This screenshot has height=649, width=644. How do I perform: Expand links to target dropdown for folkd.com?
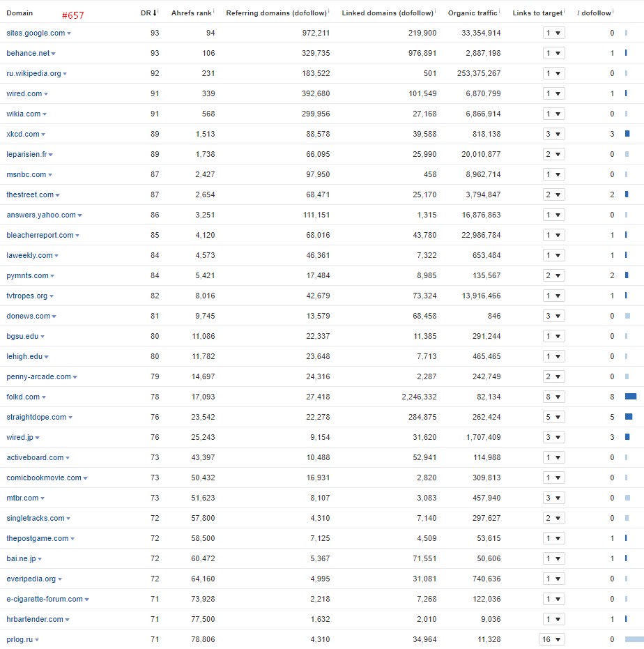coord(553,397)
